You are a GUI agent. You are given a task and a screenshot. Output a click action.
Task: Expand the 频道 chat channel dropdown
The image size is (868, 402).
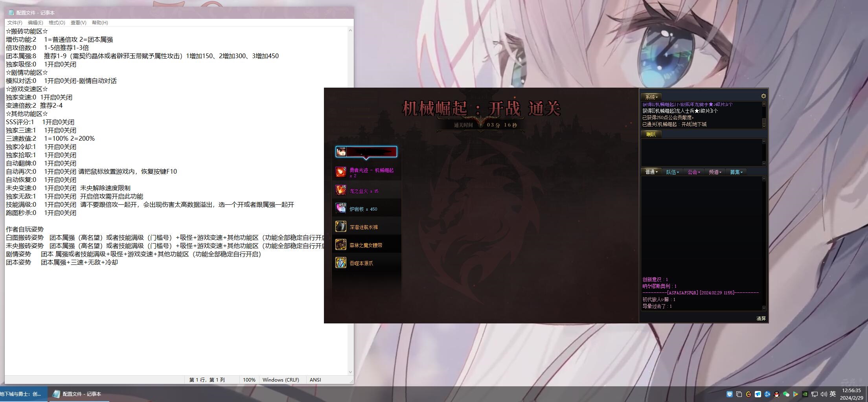[x=715, y=172]
